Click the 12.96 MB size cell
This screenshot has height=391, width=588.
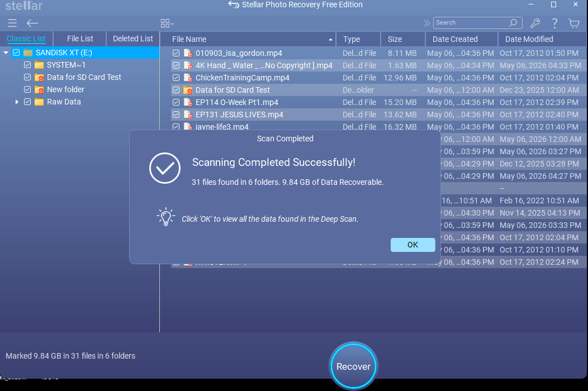click(400, 78)
